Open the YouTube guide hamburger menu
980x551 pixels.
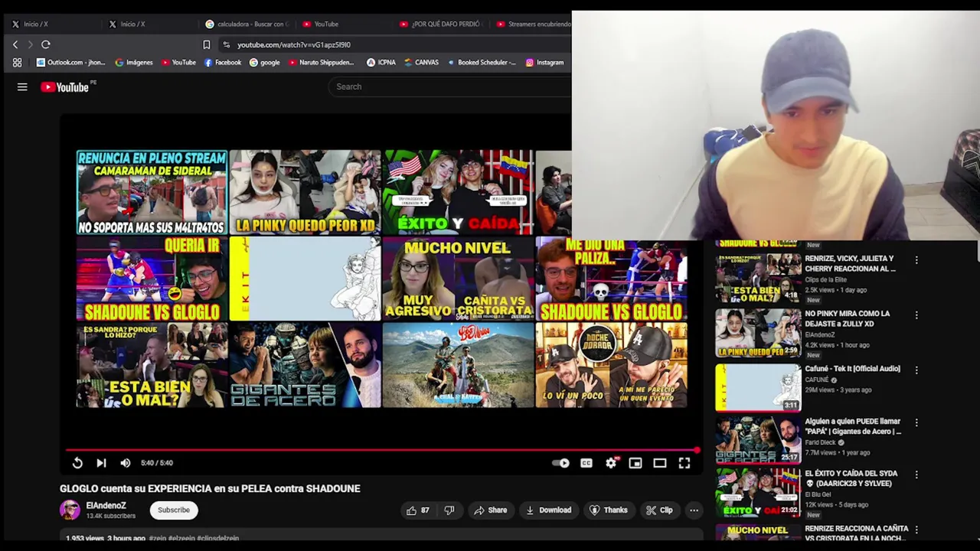click(x=22, y=87)
